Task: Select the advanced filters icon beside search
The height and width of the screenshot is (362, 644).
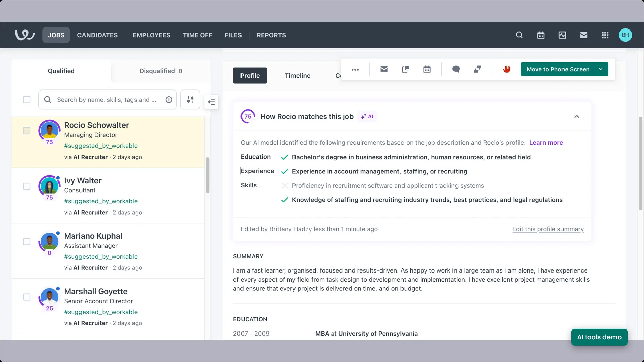Action: coord(190,100)
